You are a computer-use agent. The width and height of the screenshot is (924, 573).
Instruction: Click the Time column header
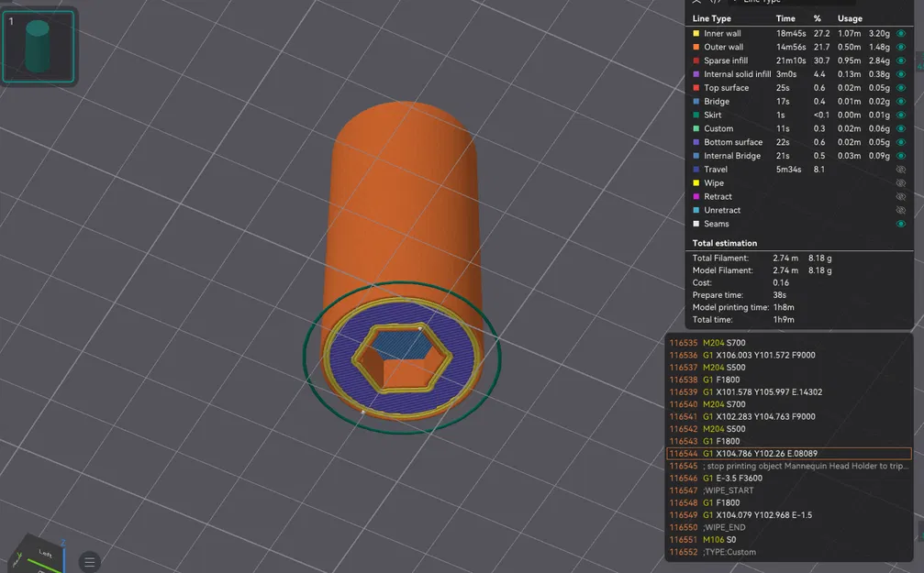coord(785,18)
